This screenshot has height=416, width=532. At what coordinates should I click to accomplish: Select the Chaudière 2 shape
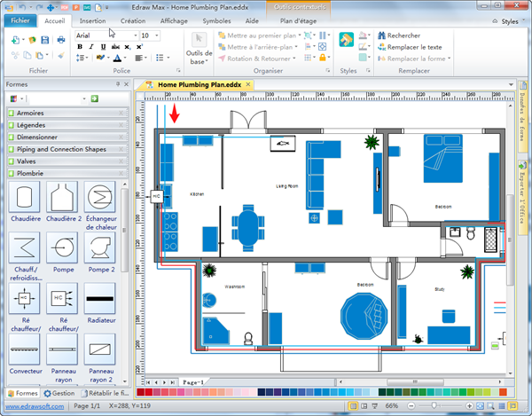[x=62, y=197]
